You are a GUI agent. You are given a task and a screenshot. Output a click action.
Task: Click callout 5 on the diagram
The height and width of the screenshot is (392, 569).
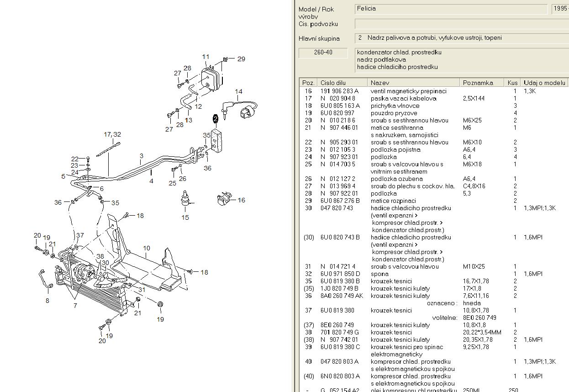click(x=63, y=176)
